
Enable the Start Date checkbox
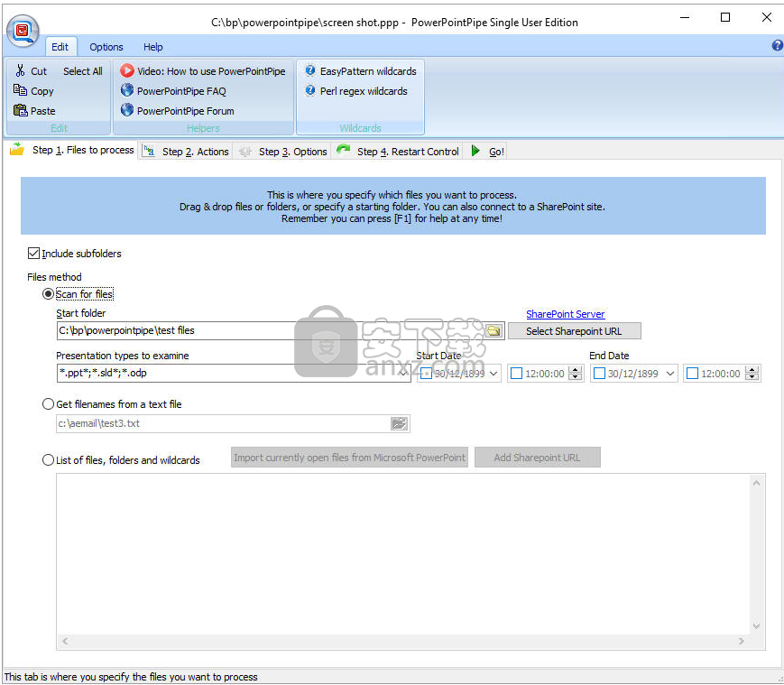[x=426, y=374]
